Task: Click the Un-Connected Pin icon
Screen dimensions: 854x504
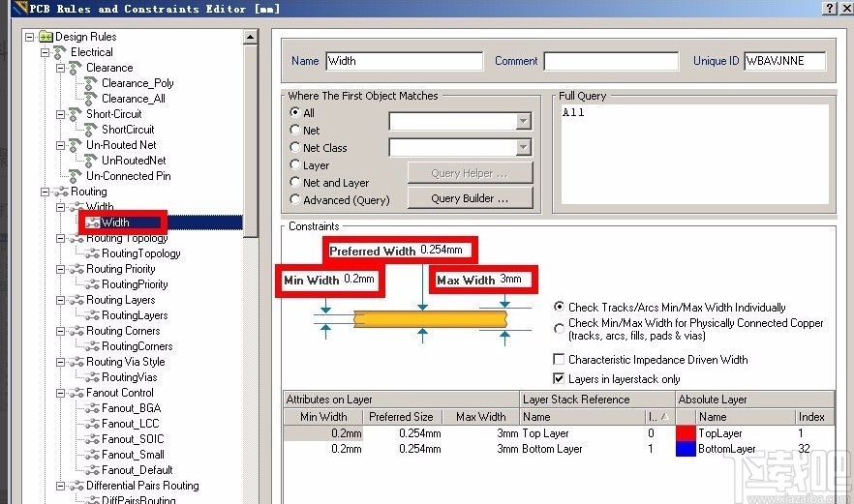Action: click(76, 176)
